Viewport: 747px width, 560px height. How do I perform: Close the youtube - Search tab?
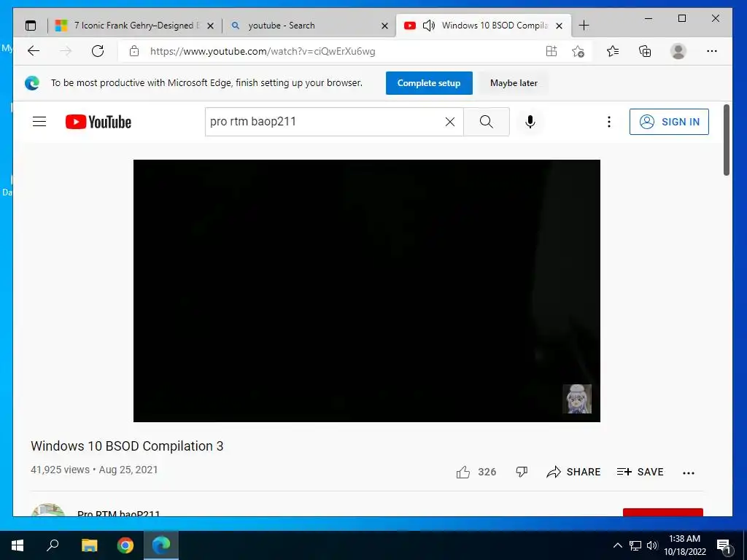[x=385, y=26]
